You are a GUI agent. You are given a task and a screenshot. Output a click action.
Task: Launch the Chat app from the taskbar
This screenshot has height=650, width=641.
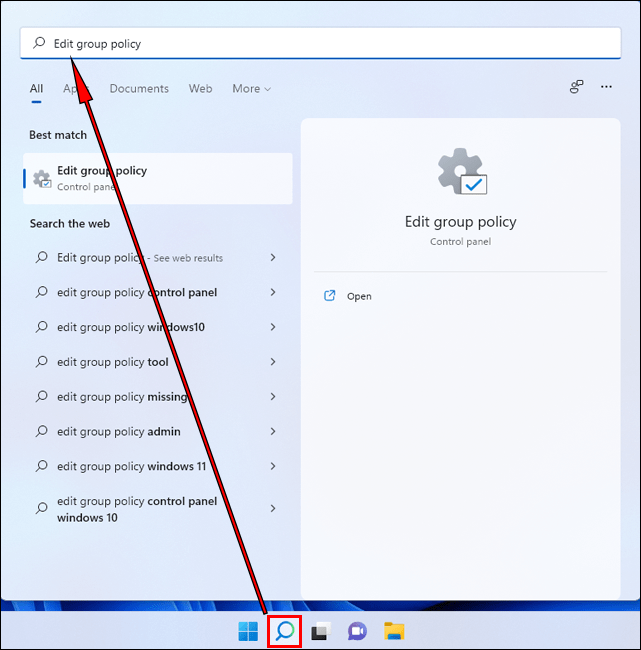tap(357, 631)
